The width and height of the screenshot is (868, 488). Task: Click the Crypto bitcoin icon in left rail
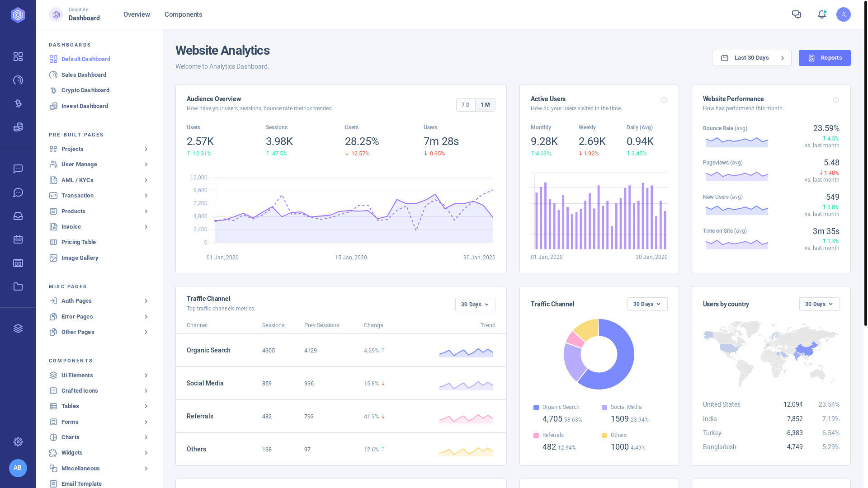(x=18, y=103)
